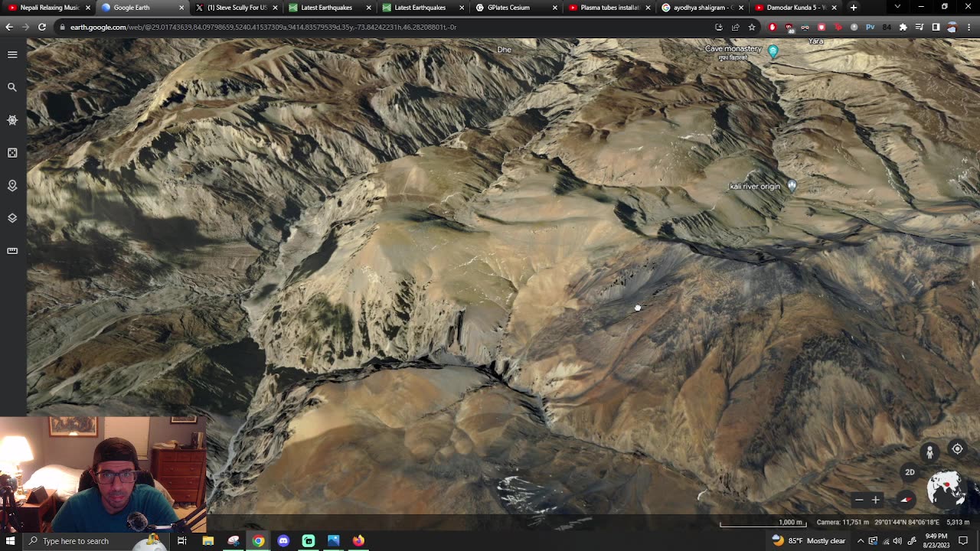Open the browser extensions puzzle menu
Screen dimensions: 980x551
coord(903,28)
